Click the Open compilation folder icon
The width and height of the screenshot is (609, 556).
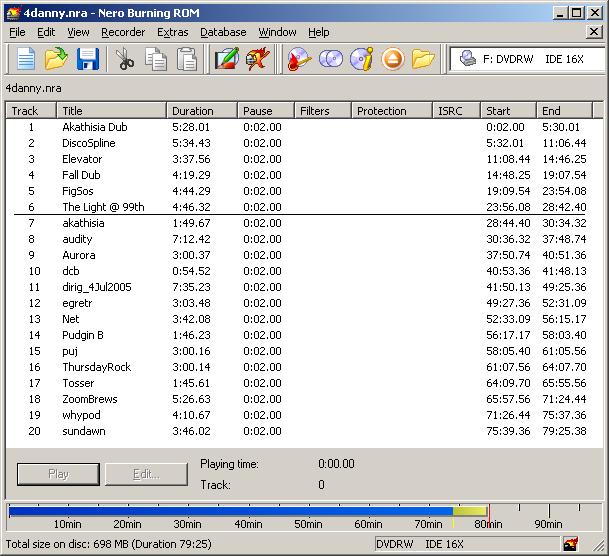[x=56, y=59]
